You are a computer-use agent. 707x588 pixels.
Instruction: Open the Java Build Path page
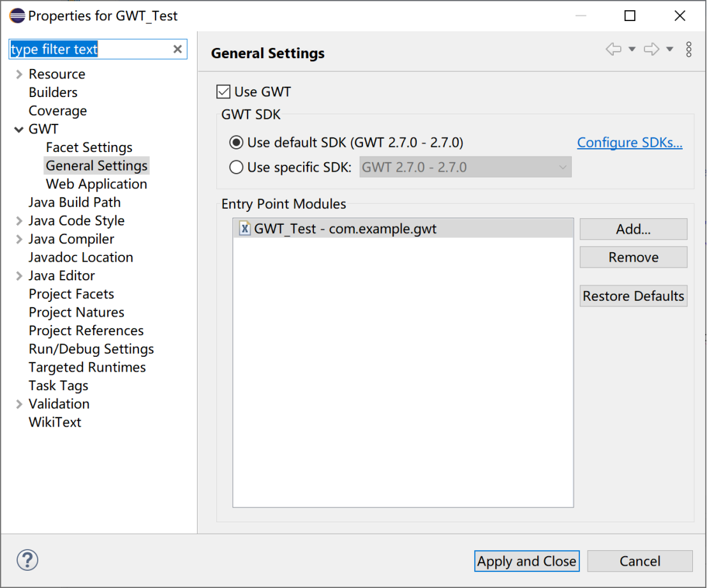74,202
